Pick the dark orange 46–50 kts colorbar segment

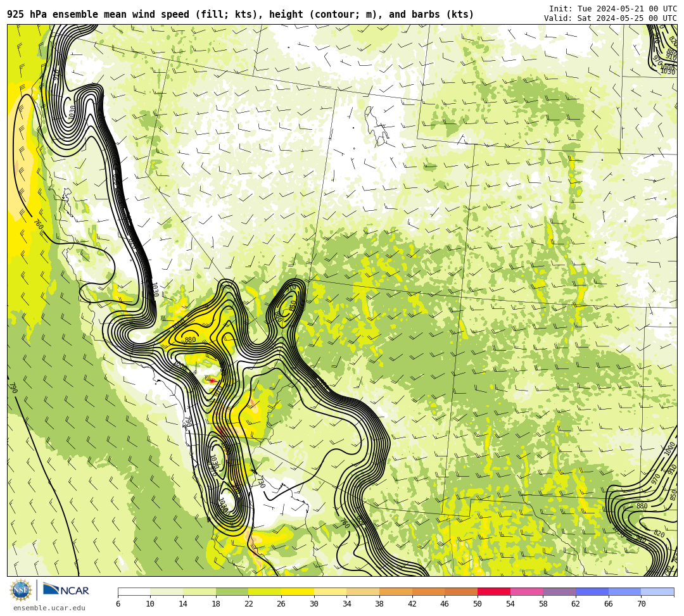click(461, 591)
